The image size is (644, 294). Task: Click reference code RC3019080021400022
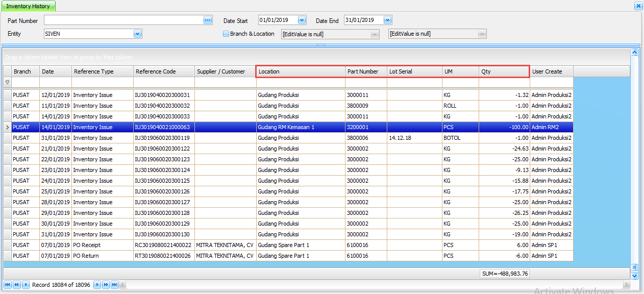click(164, 245)
